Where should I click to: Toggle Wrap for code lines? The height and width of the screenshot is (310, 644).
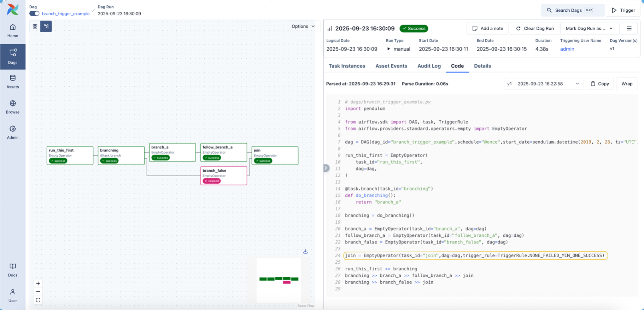[627, 84]
